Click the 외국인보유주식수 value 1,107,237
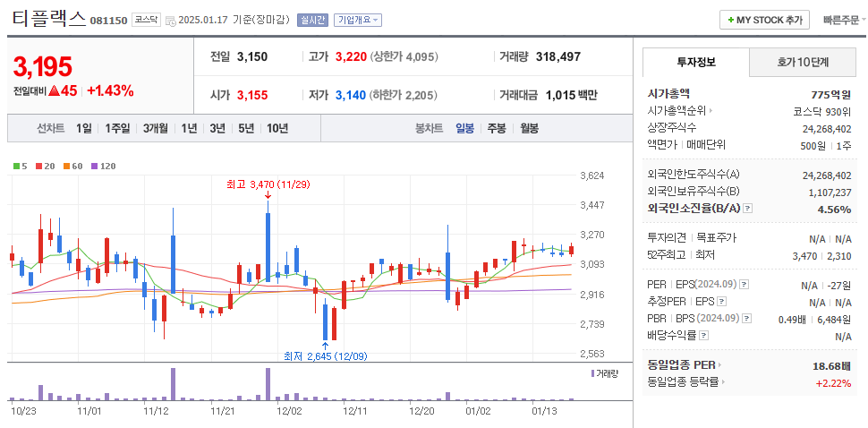Image resolution: width=868 pixels, height=428 pixels. [x=830, y=193]
